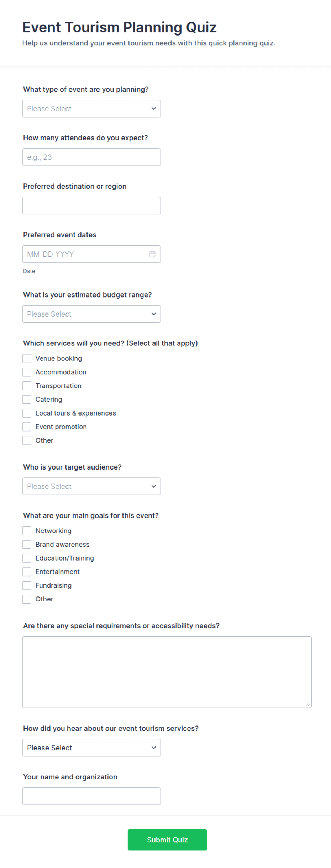Expand the estimated budget range dropdown
The height and width of the screenshot is (868, 331).
[91, 314]
